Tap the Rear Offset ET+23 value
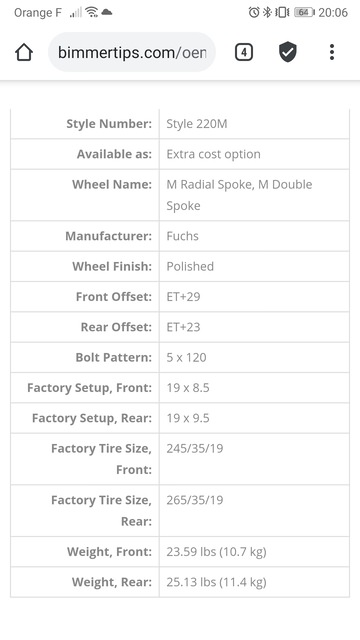Screen dimensions: 360x640 pyautogui.click(x=183, y=327)
